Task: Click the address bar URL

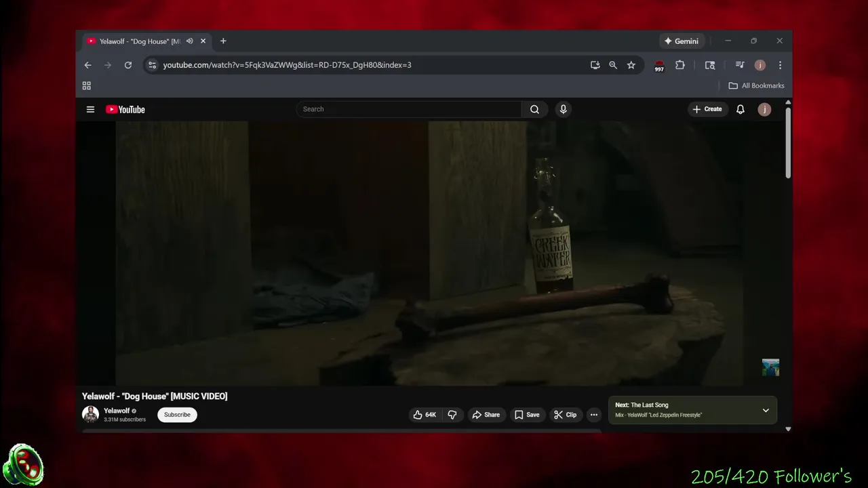Action: pos(287,65)
